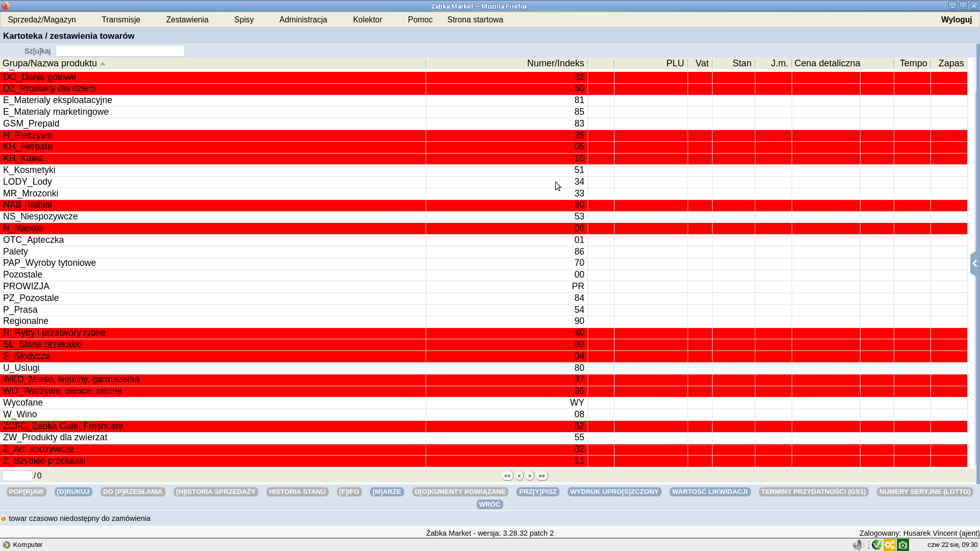Click the volume speaker tray icon
Image resolution: width=980 pixels, height=551 pixels.
coord(857,545)
